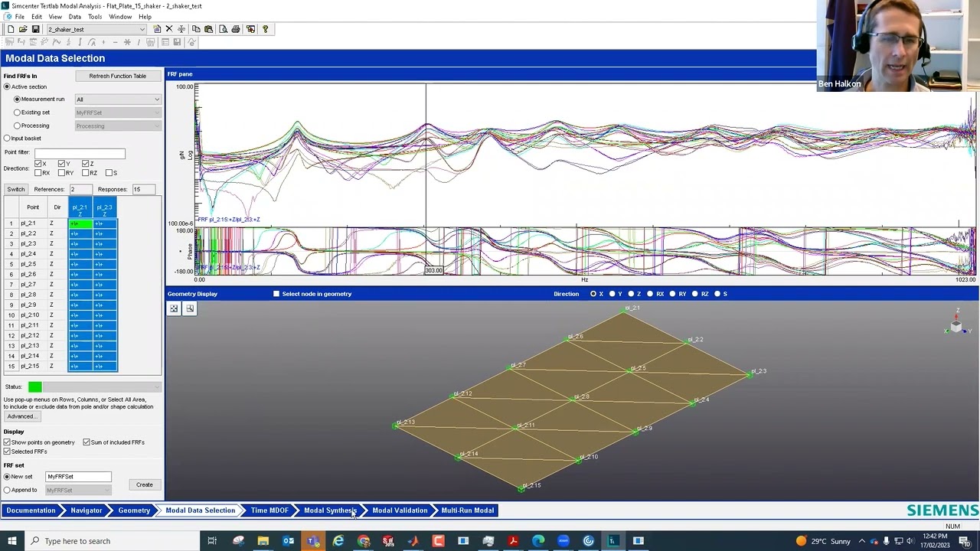Open the Window menu
This screenshot has height=551, width=980.
[x=120, y=16]
